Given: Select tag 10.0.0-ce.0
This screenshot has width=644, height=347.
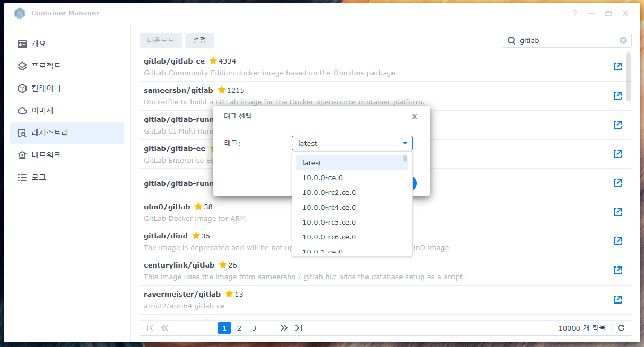Looking at the screenshot, I should (352, 177).
